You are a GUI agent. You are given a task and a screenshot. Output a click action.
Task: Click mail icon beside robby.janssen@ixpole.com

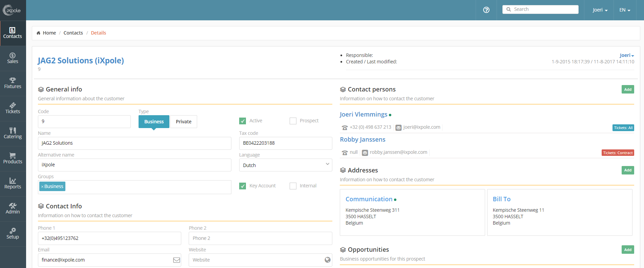click(365, 153)
